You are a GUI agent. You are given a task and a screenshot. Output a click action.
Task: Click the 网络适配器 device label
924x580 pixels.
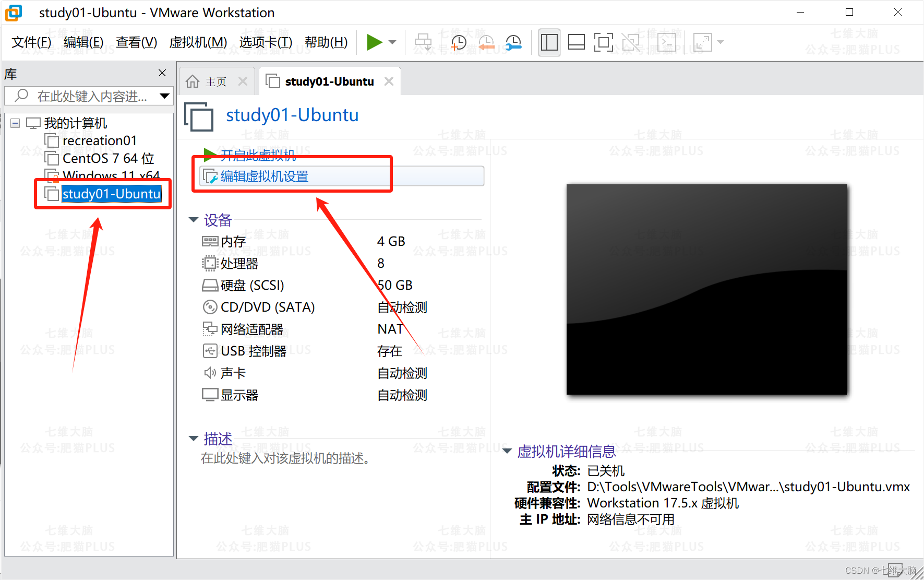(x=251, y=329)
